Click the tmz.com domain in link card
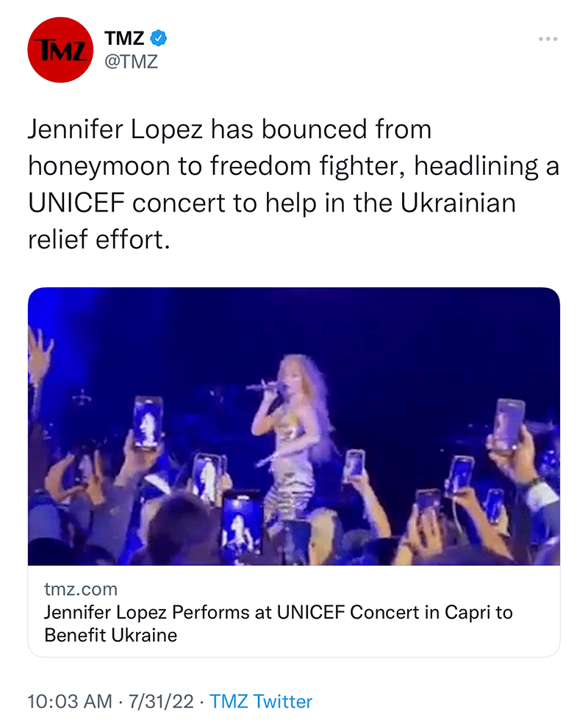588x723 pixels. (80, 589)
